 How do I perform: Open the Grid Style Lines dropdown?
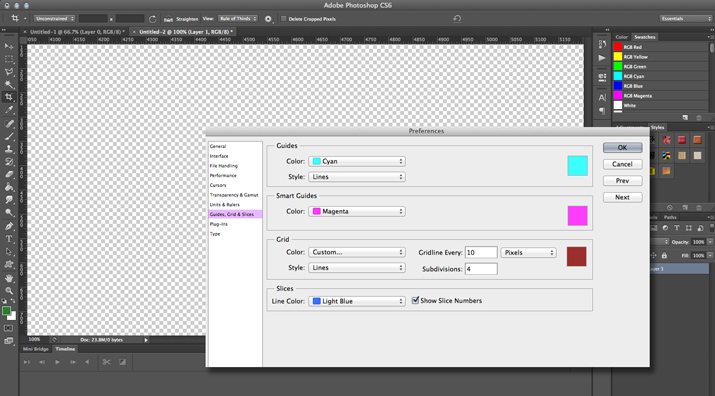coord(357,267)
